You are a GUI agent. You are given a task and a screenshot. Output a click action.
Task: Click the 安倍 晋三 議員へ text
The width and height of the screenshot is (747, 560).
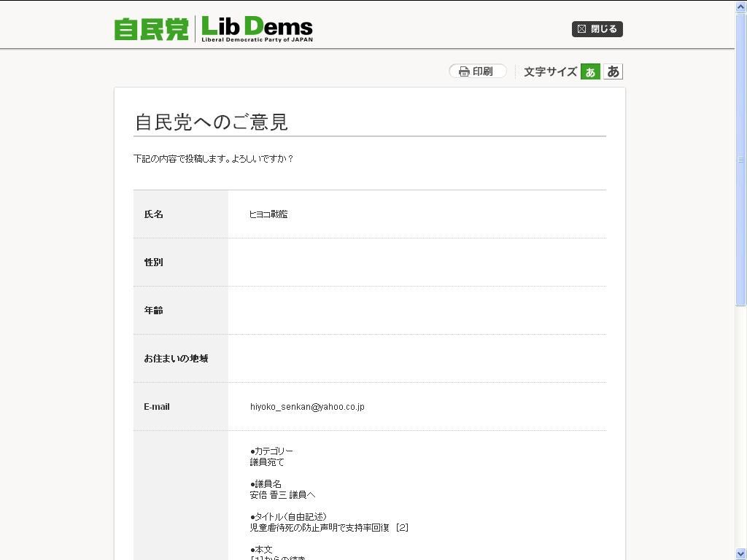click(282, 494)
